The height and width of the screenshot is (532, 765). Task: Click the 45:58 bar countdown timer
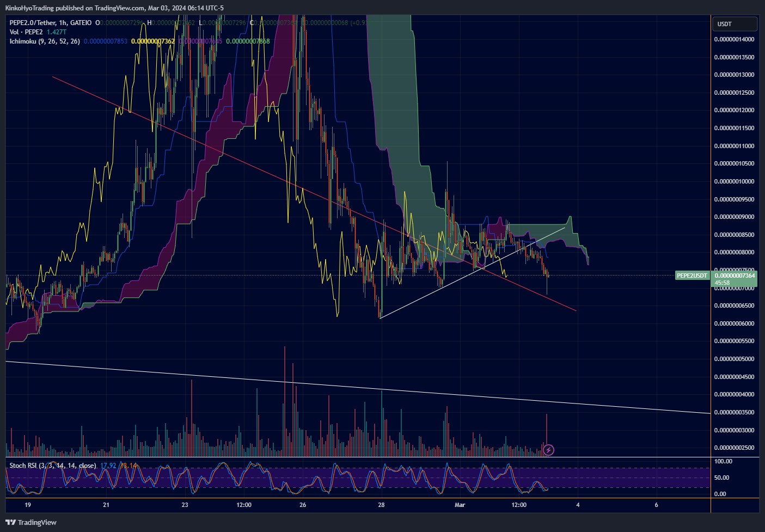tap(723, 283)
